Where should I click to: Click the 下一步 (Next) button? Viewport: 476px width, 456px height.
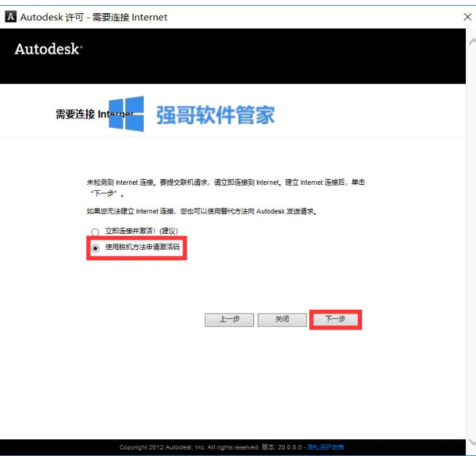pos(335,319)
